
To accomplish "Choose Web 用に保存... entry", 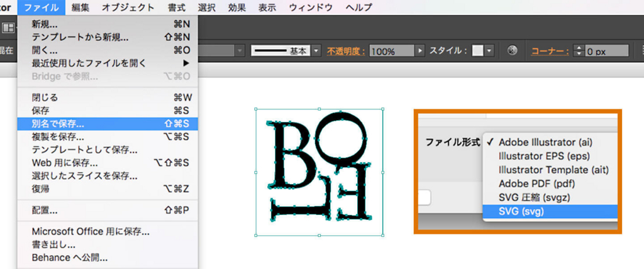I will 108,163.
